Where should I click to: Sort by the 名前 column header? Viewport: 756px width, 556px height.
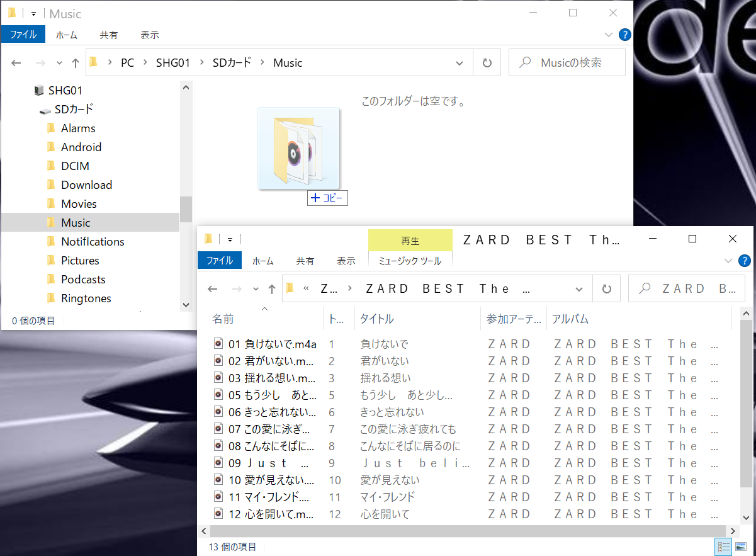click(223, 319)
